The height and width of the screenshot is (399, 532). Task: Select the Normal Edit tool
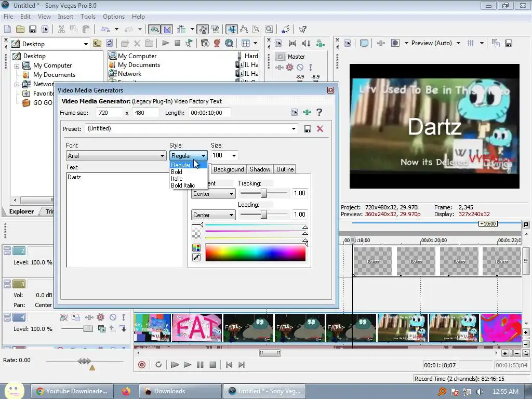tap(232, 29)
